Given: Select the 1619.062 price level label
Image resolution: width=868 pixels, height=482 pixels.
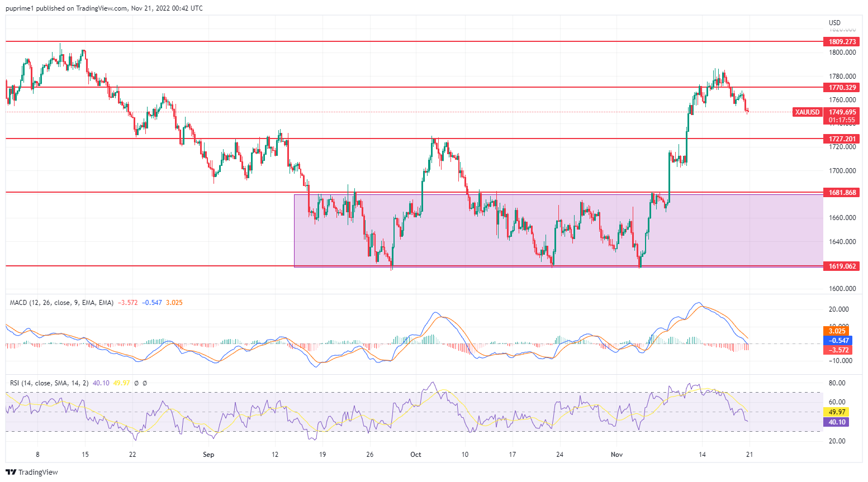Looking at the screenshot, I should (x=842, y=266).
